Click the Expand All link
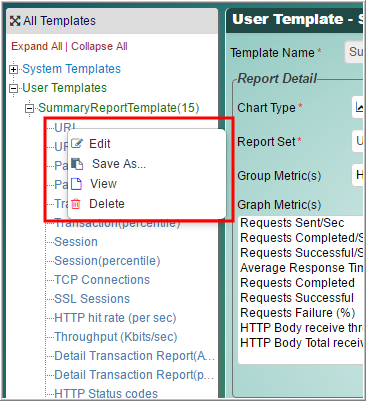This screenshot has width=366, height=401. pos(37,46)
